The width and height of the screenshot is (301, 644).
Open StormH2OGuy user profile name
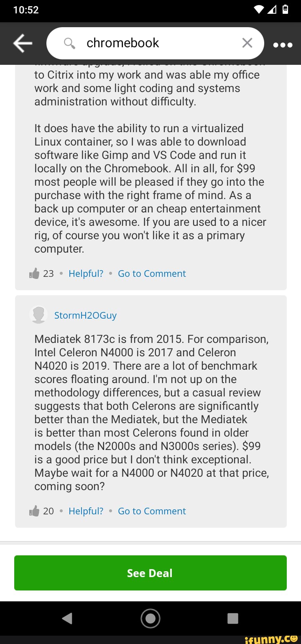click(85, 315)
